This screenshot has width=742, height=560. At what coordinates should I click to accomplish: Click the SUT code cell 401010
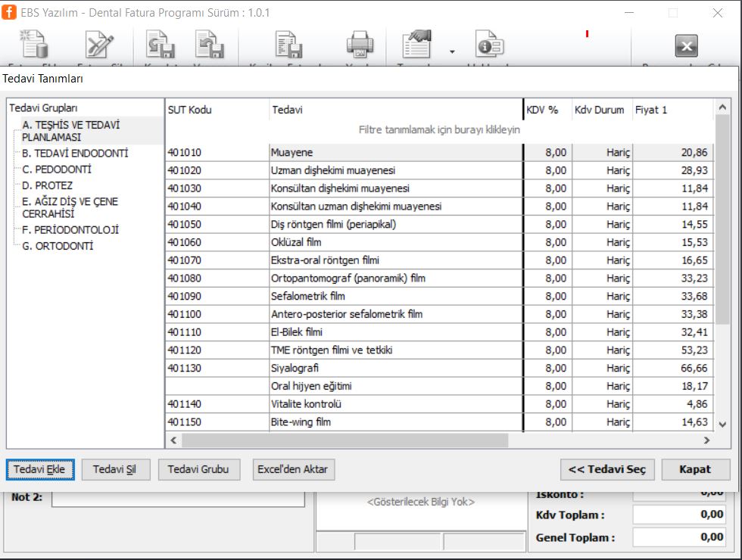(217, 152)
